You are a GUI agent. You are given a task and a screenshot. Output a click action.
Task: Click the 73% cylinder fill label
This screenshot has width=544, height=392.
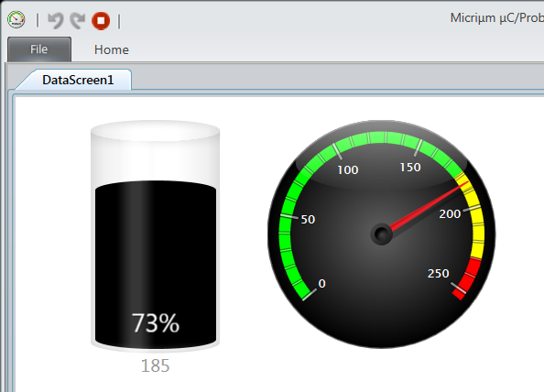click(x=156, y=323)
